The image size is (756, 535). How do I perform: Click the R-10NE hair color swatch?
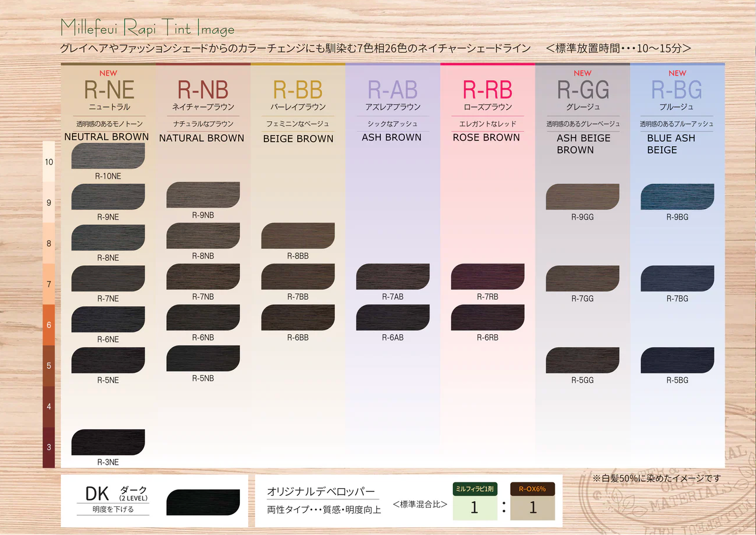click(108, 156)
